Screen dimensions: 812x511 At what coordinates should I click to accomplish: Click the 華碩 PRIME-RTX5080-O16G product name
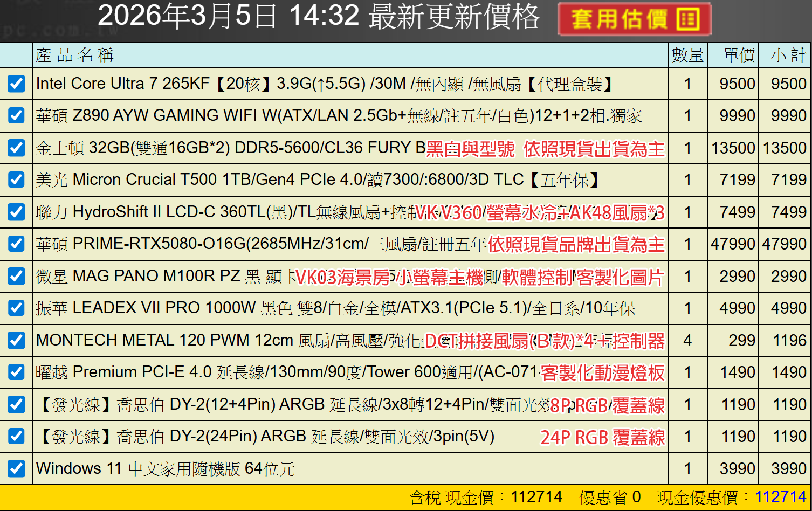262,244
